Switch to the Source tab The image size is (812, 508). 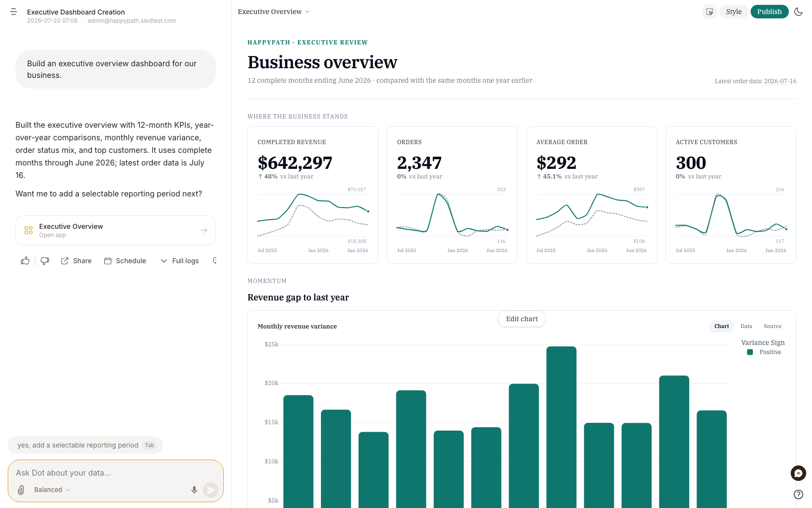772,326
